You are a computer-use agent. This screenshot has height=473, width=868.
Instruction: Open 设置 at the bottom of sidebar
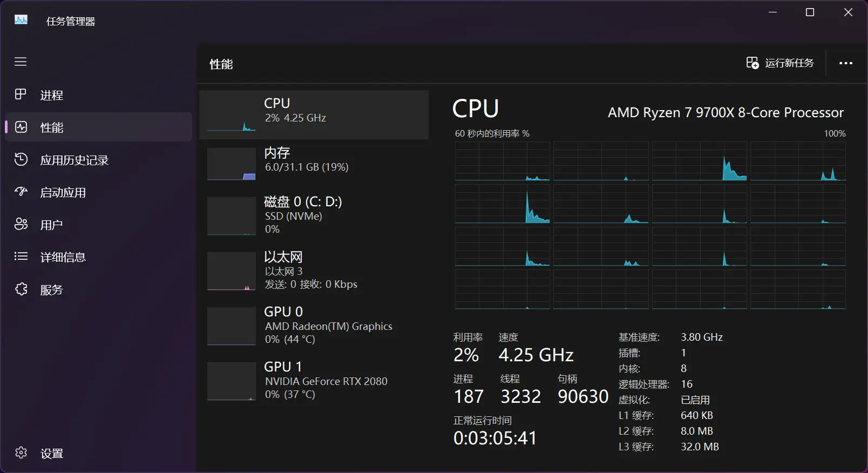(98, 453)
